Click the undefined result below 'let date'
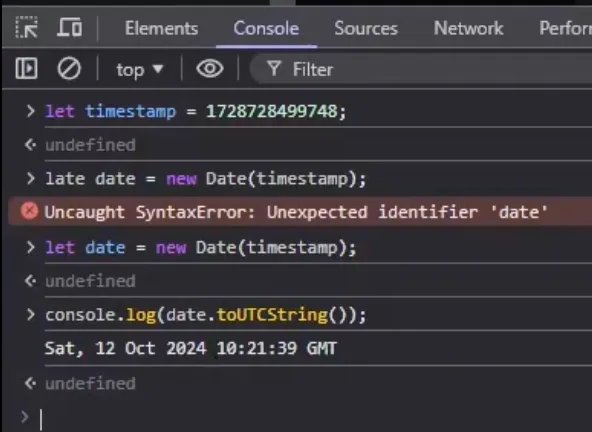Screen dimensions: 592x432 (90, 281)
